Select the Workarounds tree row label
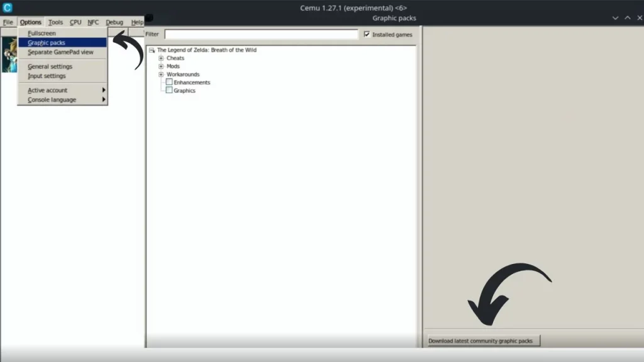 tap(183, 74)
